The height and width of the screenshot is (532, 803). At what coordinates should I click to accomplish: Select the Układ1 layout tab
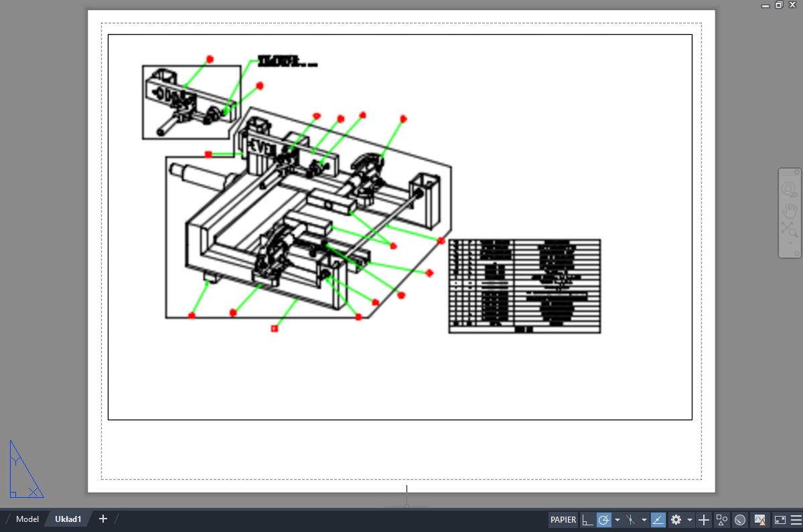coord(68,519)
